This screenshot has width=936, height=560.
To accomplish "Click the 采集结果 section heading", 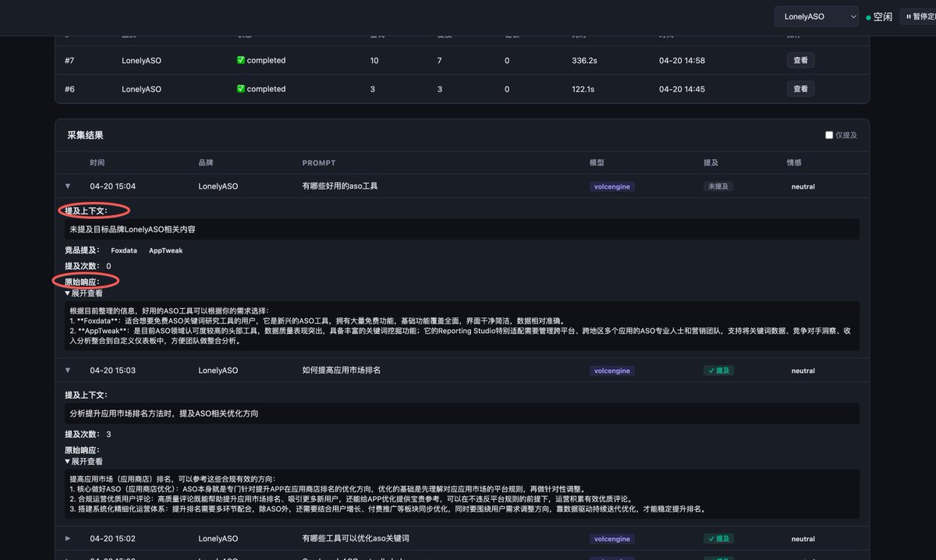I will 85,135.
